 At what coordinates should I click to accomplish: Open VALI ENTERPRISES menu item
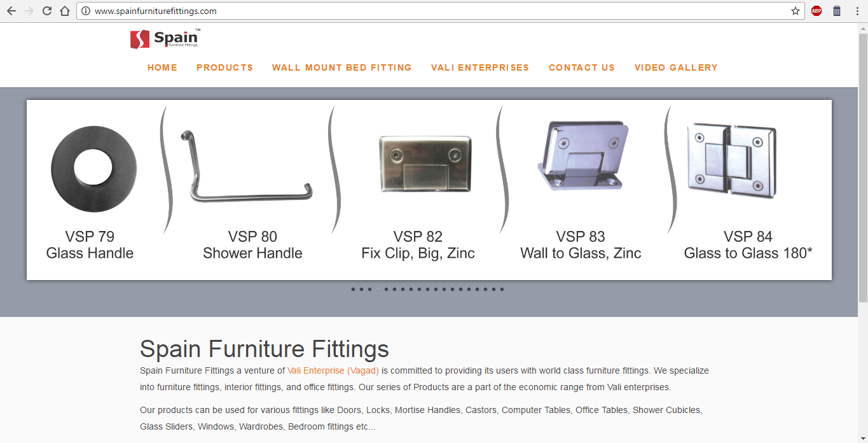point(479,67)
